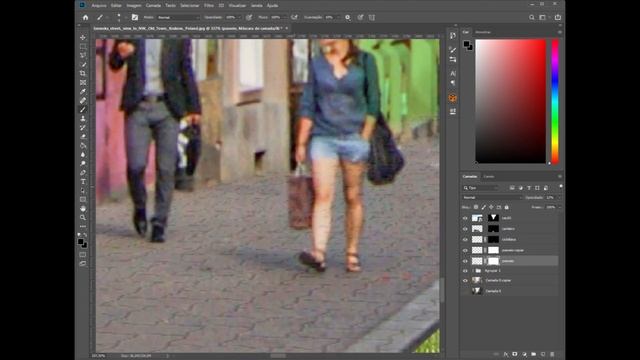The height and width of the screenshot is (360, 640).
Task: Toggle visibility of third layer in panel
Action: coord(465,240)
